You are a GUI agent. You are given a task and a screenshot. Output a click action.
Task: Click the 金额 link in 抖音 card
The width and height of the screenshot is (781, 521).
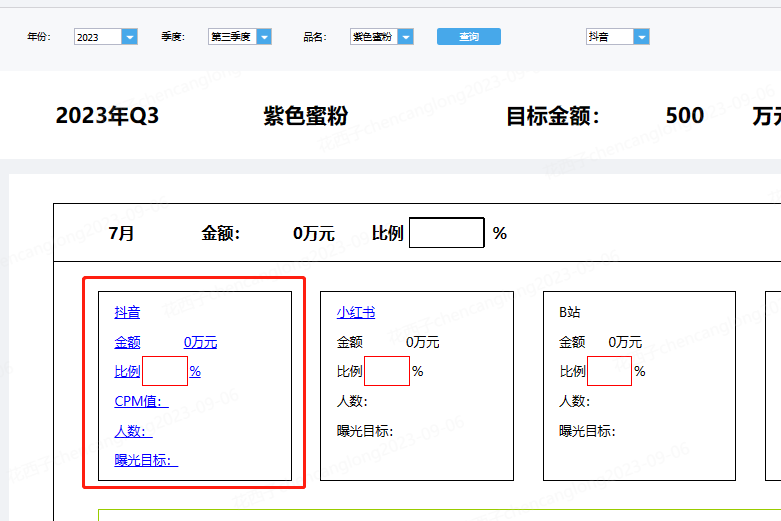pyautogui.click(x=128, y=342)
